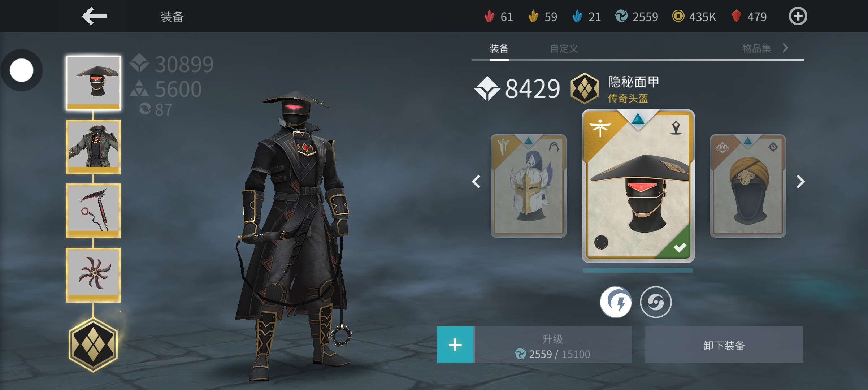
Task: Show previous helmet with left chevron
Action: tap(476, 181)
